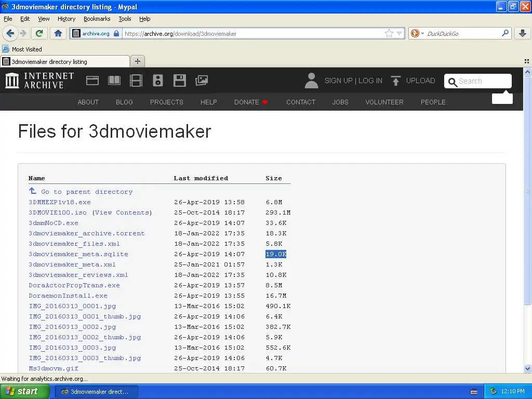
Task: Open IMG_20160313_0001.jpg
Action: [x=72, y=306]
